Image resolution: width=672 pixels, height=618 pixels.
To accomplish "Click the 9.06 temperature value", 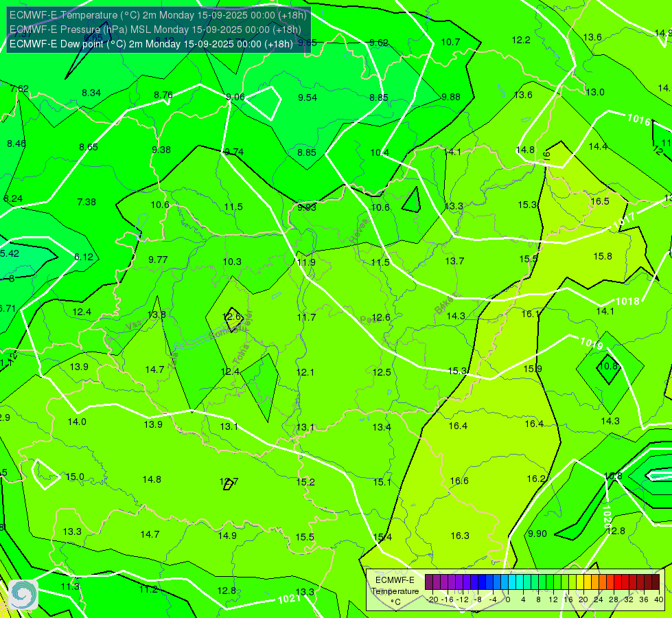I will 235,97.
